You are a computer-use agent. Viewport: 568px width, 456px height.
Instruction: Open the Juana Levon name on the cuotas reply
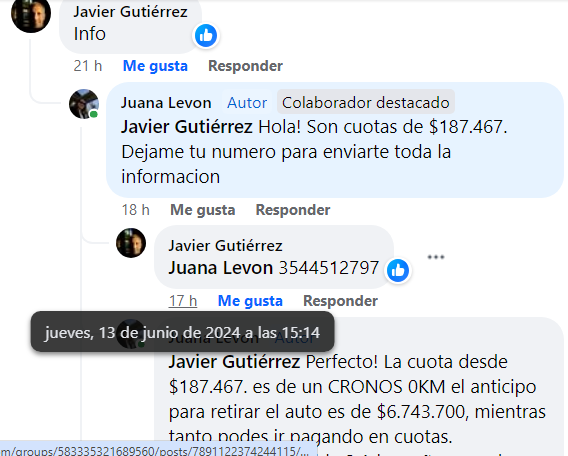(166, 103)
